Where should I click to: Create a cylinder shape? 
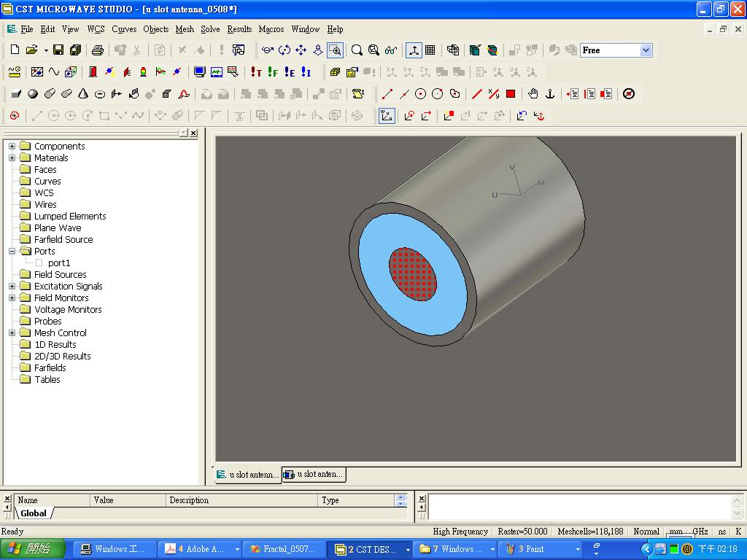coord(50,94)
